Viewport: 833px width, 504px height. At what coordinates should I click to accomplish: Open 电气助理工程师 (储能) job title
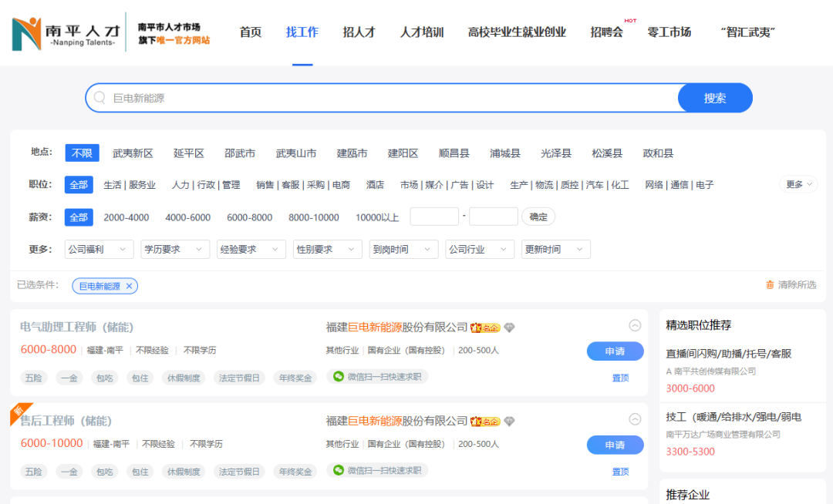[x=76, y=327]
